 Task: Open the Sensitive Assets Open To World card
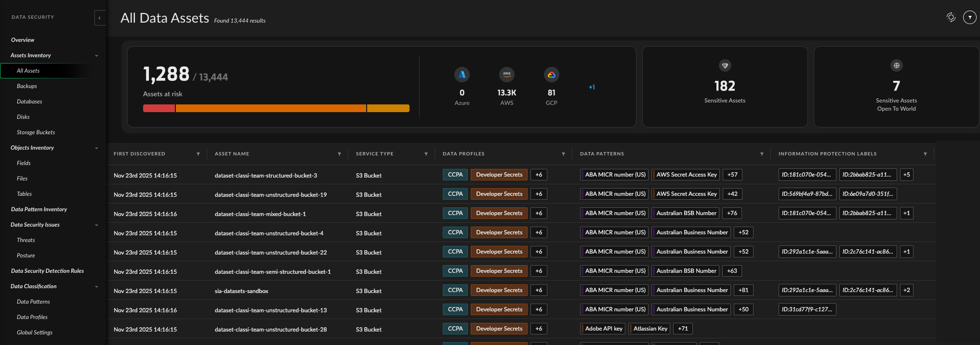(896, 87)
